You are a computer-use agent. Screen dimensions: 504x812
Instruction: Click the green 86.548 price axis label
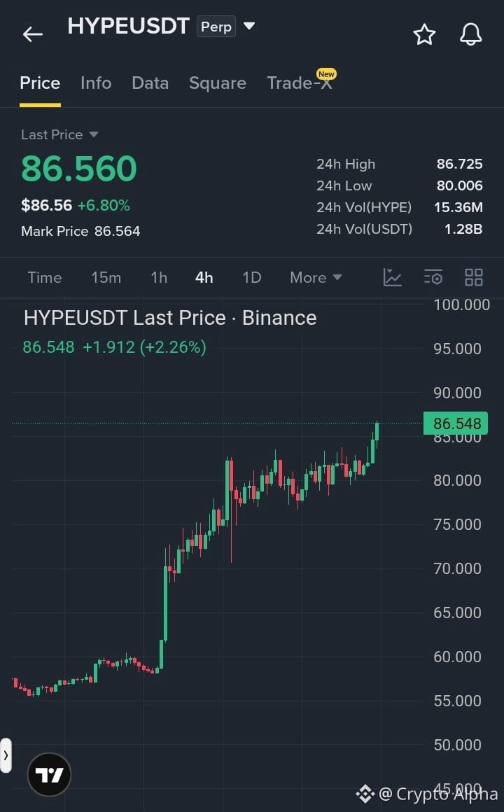[x=456, y=423]
